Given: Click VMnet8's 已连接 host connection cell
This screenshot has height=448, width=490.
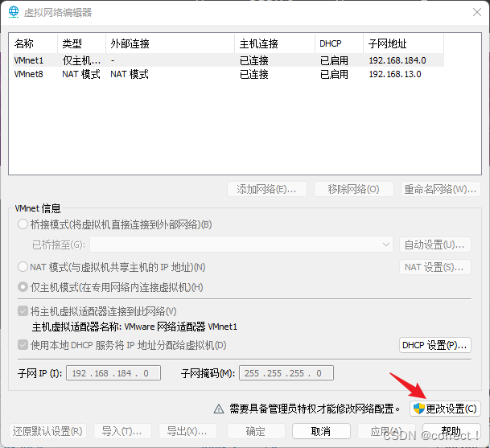Looking at the screenshot, I should coord(254,74).
